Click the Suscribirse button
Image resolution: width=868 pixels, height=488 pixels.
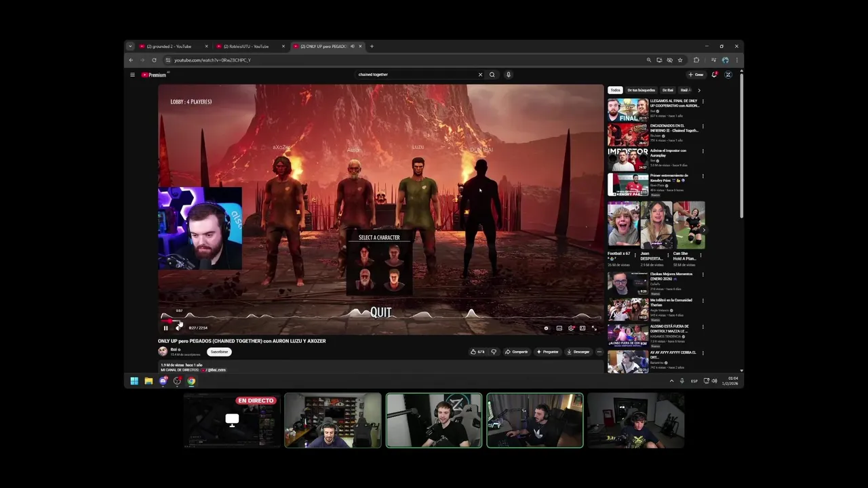coord(219,352)
